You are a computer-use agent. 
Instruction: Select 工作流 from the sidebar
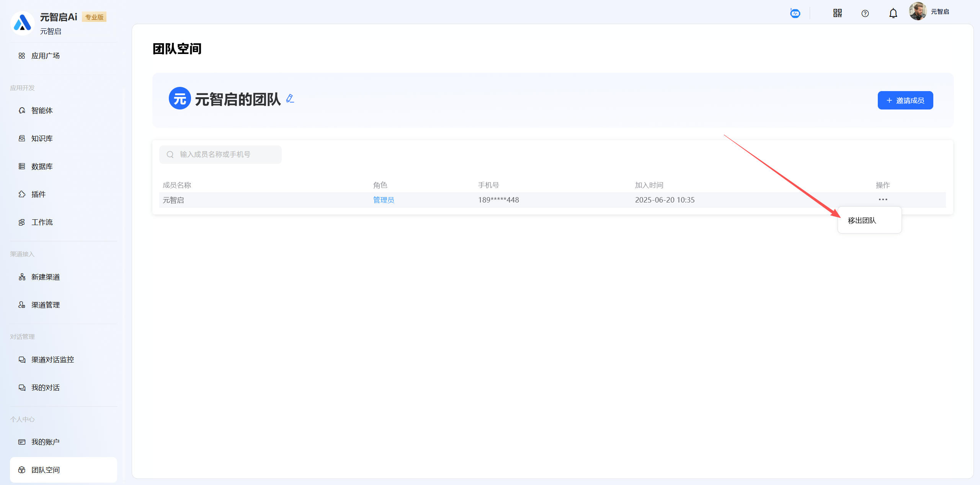tap(42, 222)
